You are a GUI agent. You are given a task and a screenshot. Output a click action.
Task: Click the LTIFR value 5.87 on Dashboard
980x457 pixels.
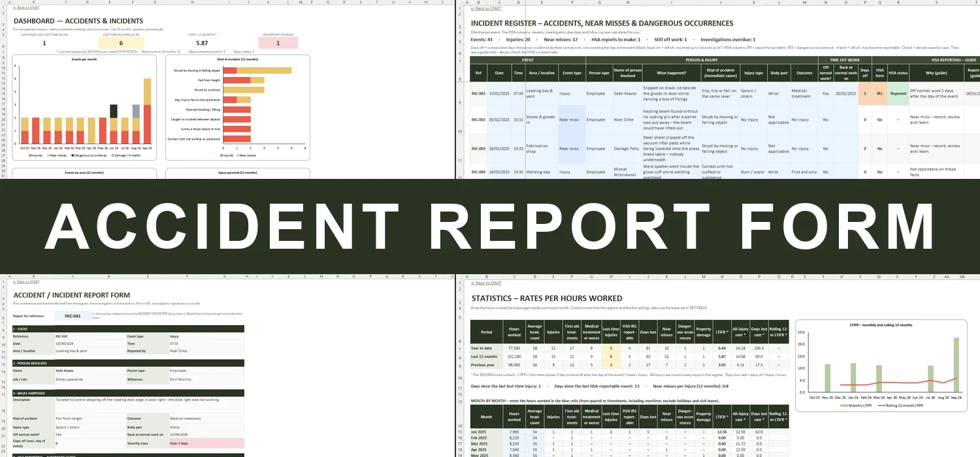(x=203, y=43)
